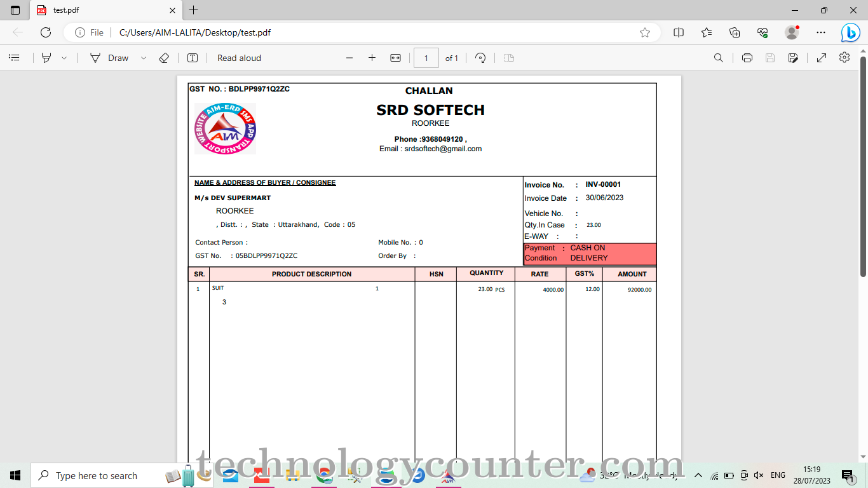Click Read aloud
Image resolution: width=868 pixels, height=488 pixels.
239,58
